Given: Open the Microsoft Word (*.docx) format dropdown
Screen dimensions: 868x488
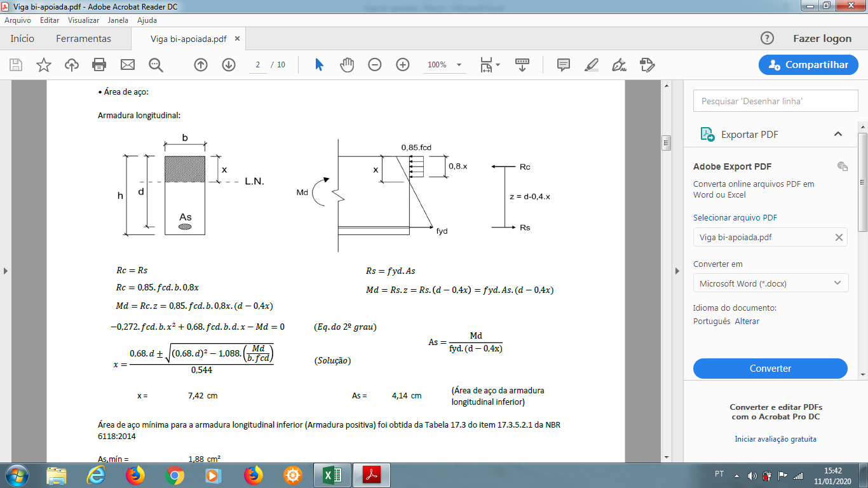Looking at the screenshot, I should [x=771, y=283].
